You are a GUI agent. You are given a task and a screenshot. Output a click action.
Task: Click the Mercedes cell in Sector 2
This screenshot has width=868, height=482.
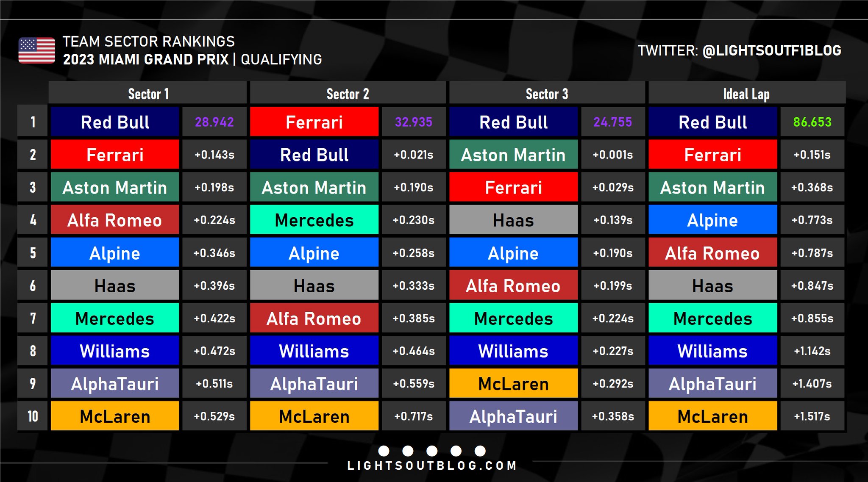314,220
